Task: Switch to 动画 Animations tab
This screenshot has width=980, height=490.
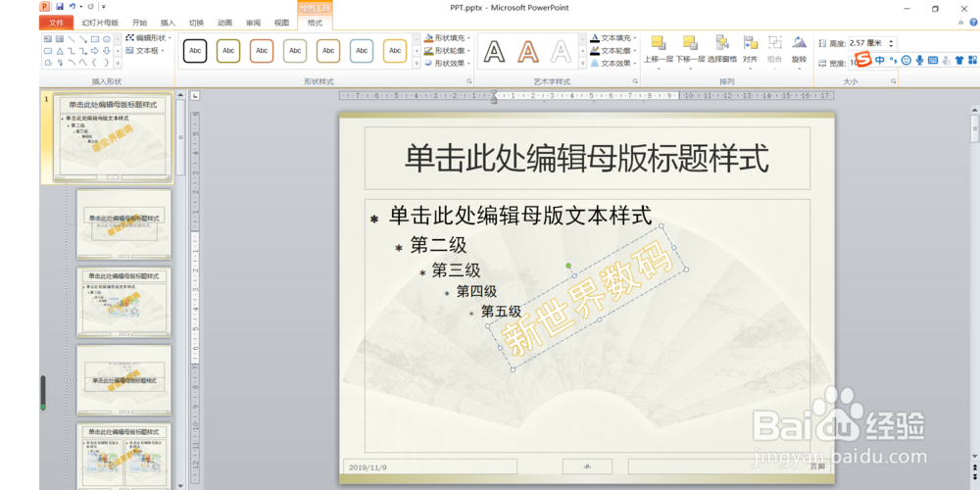Action: pos(225,24)
